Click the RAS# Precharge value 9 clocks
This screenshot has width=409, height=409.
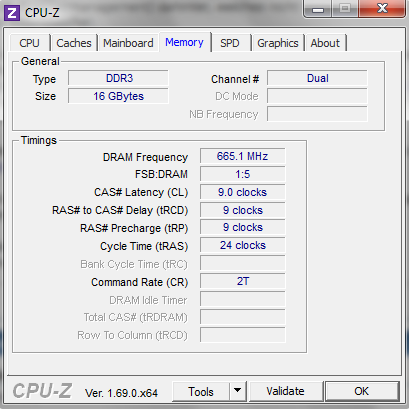click(243, 227)
